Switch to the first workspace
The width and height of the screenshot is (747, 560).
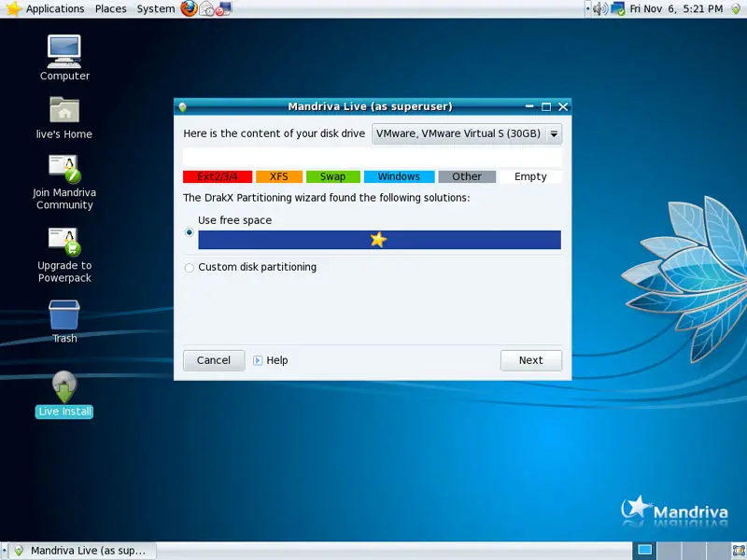click(x=644, y=551)
